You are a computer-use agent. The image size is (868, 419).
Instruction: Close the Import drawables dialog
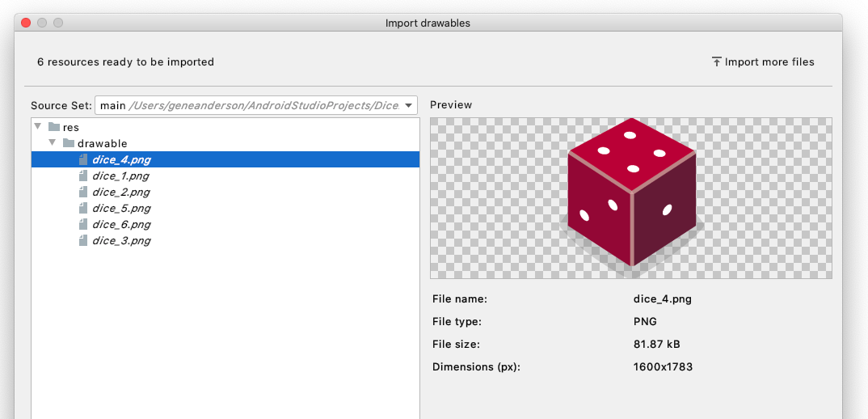26,23
